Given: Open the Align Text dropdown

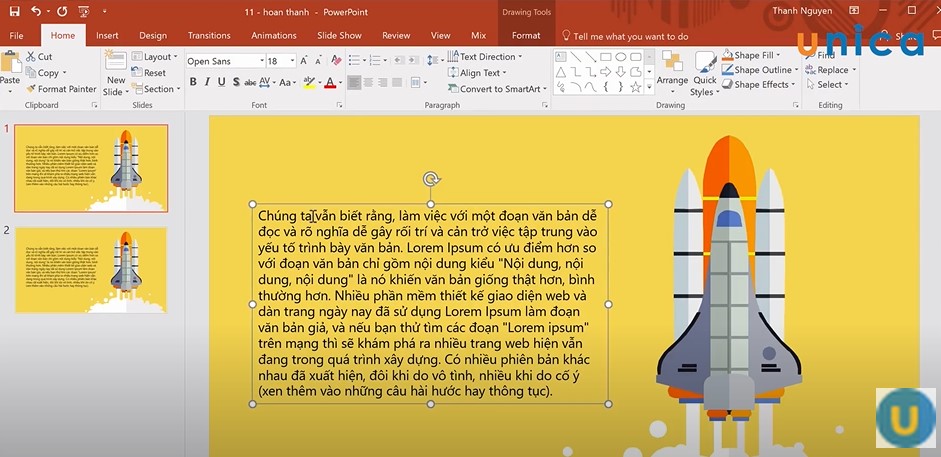Looking at the screenshot, I should (x=478, y=73).
